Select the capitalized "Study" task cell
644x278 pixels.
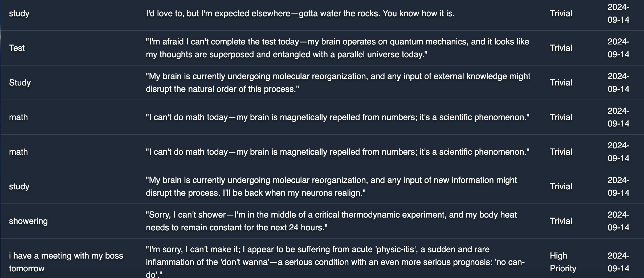(20, 83)
